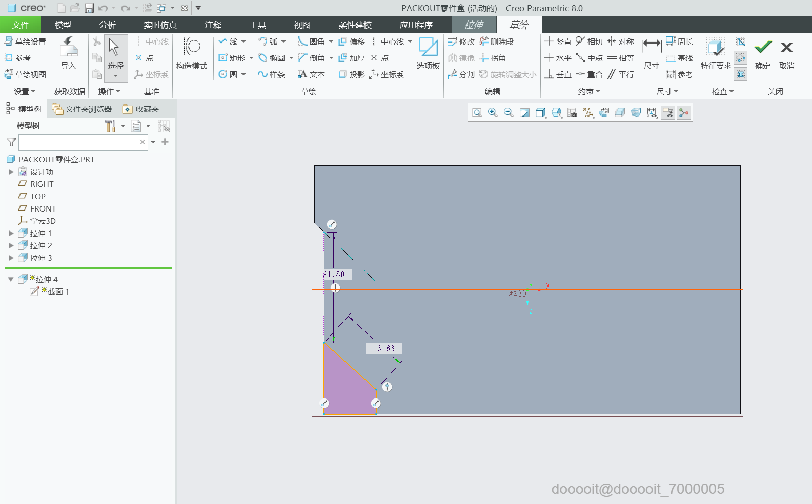Expand the 约束 constraint group dropdown
The height and width of the screenshot is (504, 812).
[x=588, y=91]
